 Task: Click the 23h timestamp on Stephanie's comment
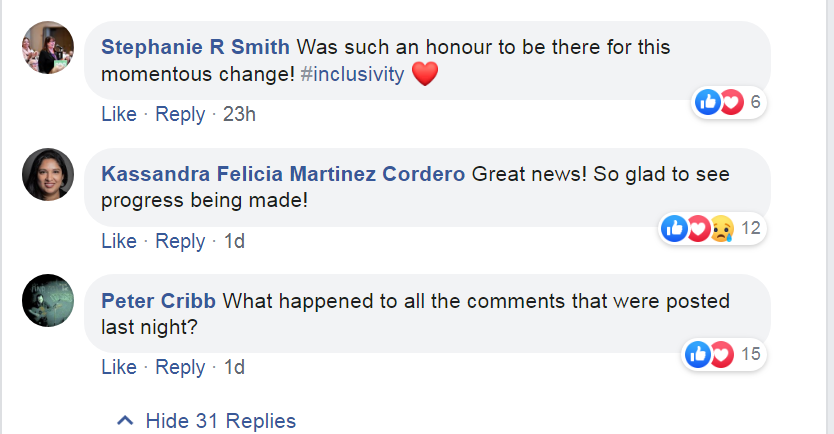[x=239, y=114]
